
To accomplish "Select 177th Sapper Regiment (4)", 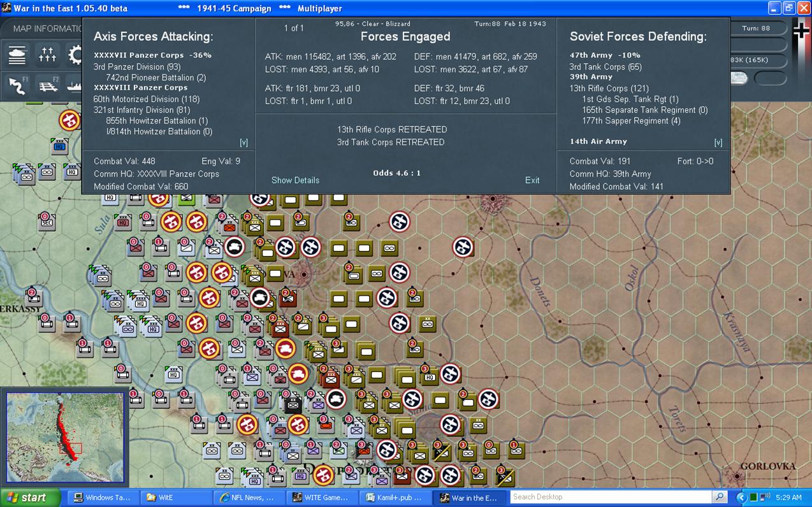I will [x=631, y=121].
